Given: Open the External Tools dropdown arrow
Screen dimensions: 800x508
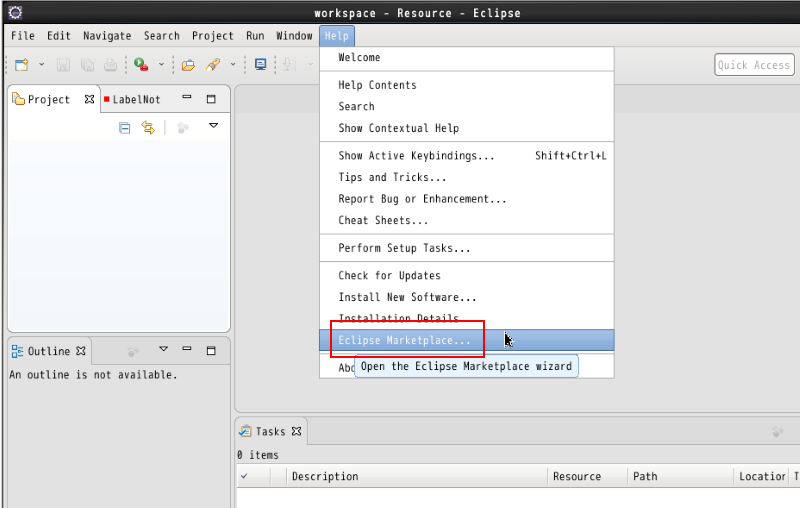Looking at the screenshot, I should pos(161,65).
